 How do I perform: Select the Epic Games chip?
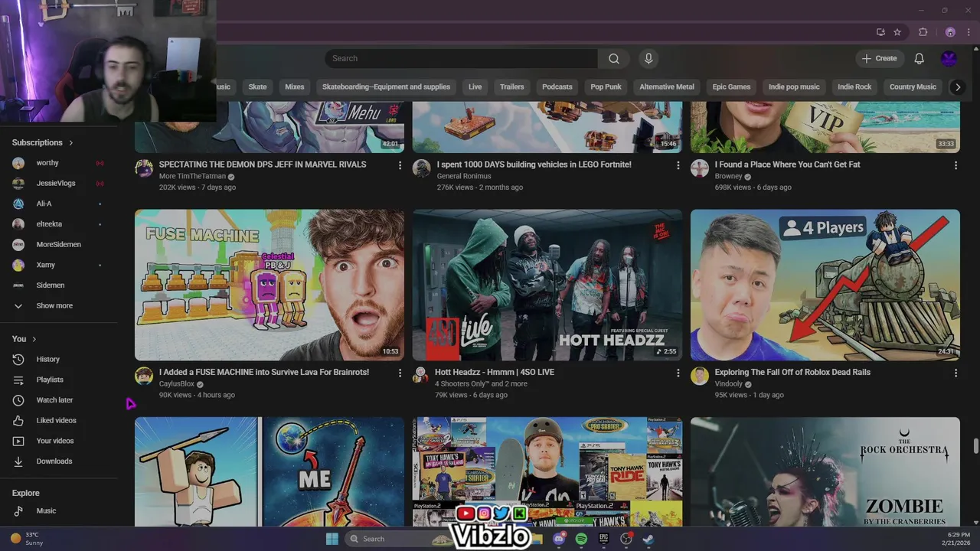pos(731,86)
